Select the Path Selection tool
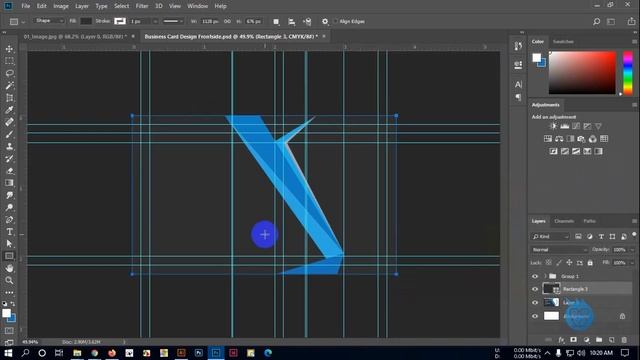Screen dimensions: 640x360 click(x=9, y=244)
